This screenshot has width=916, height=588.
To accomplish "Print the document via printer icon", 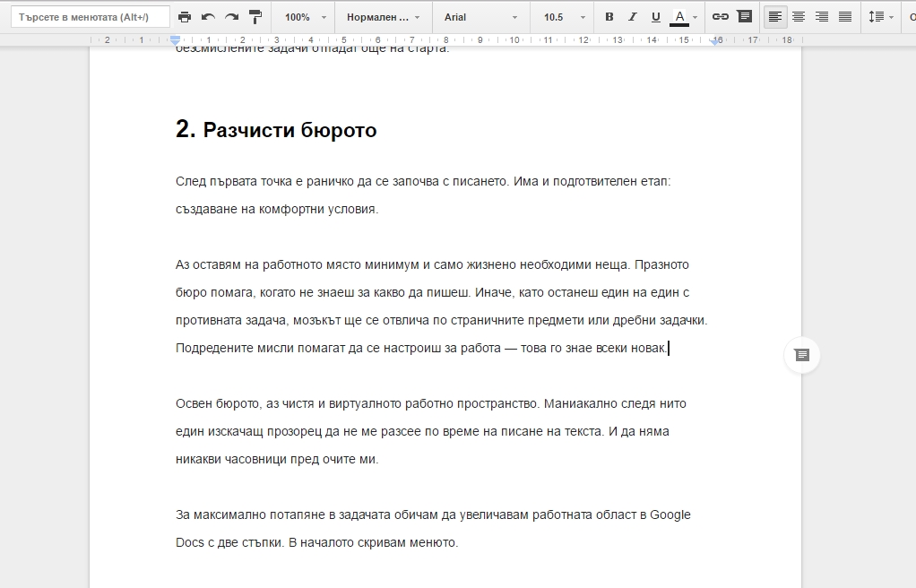I will [185, 17].
